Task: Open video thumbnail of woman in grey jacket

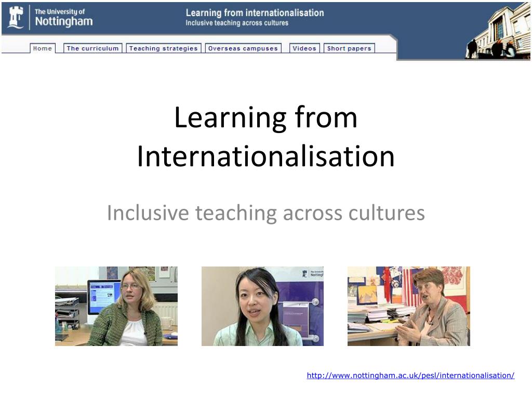Action: (409, 306)
